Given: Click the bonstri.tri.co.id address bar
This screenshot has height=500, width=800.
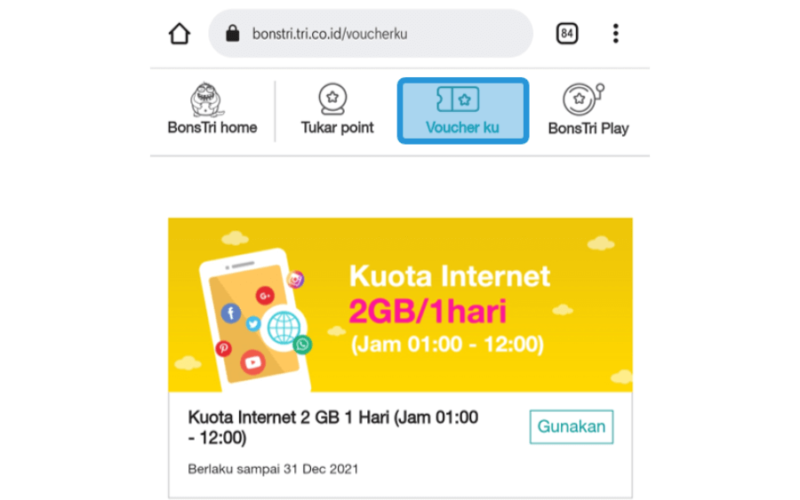Looking at the screenshot, I should [371, 34].
